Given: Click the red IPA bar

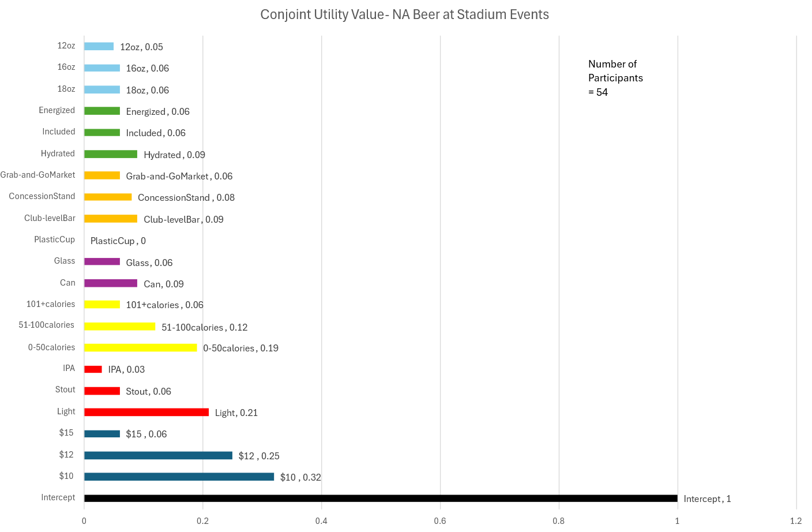Looking at the screenshot, I should coord(93,369).
